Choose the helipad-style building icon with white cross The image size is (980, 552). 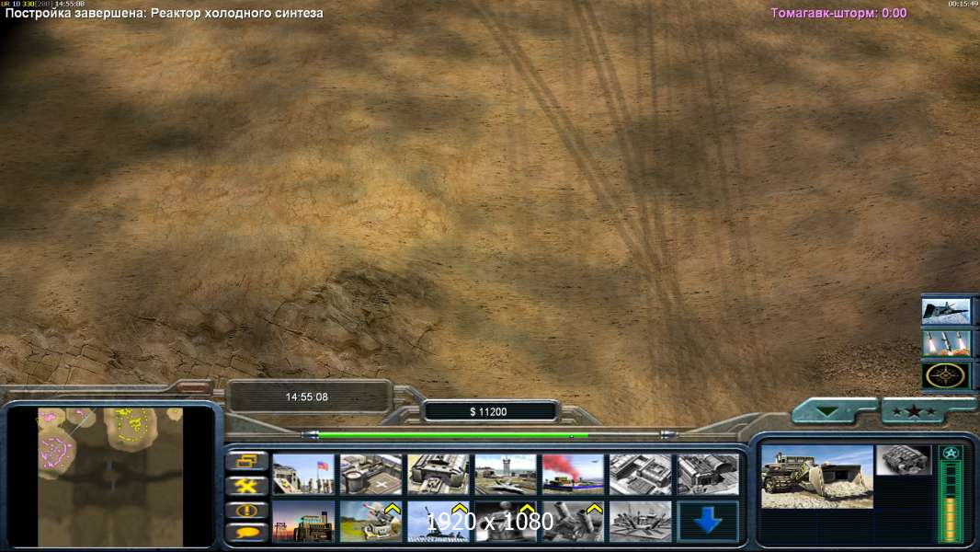(x=370, y=475)
